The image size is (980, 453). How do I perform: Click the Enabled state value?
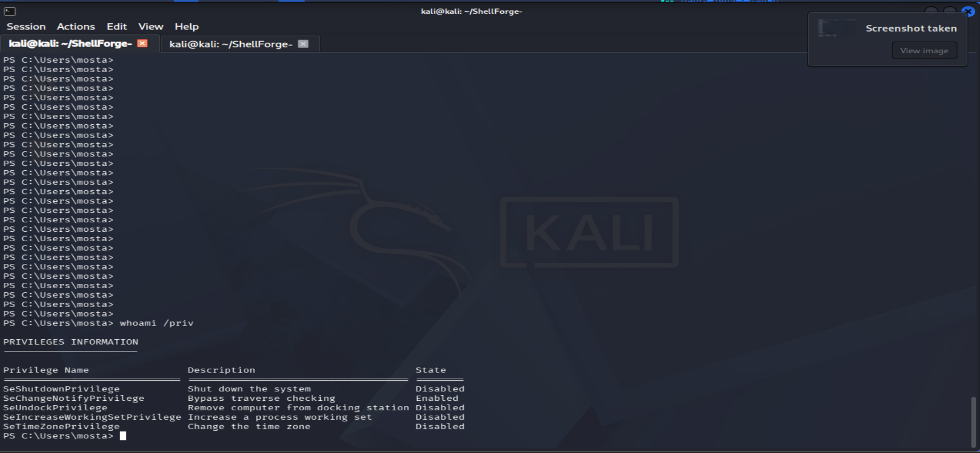(437, 398)
